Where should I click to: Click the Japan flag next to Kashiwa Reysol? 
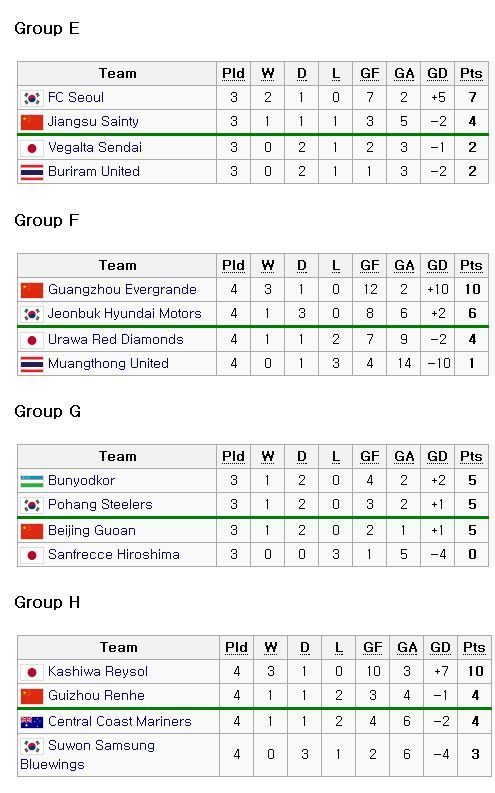pos(32,672)
